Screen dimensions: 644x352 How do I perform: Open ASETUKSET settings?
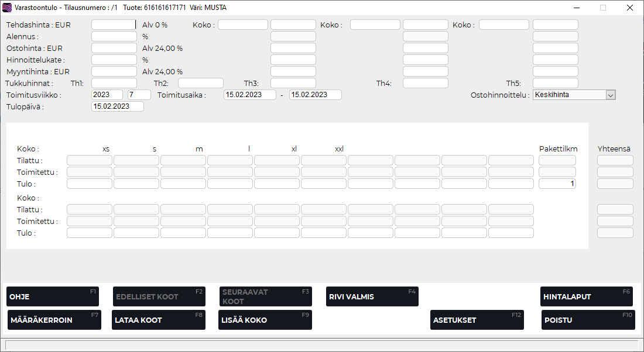(x=477, y=320)
